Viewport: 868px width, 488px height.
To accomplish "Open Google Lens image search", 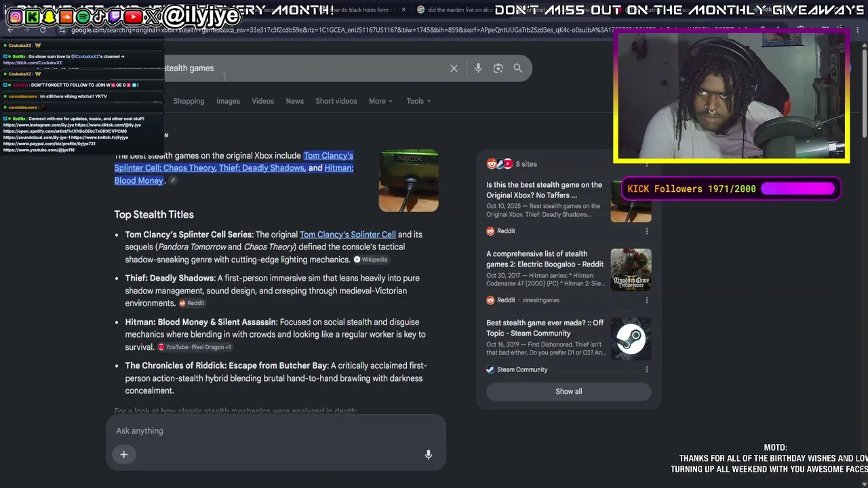I will (498, 68).
